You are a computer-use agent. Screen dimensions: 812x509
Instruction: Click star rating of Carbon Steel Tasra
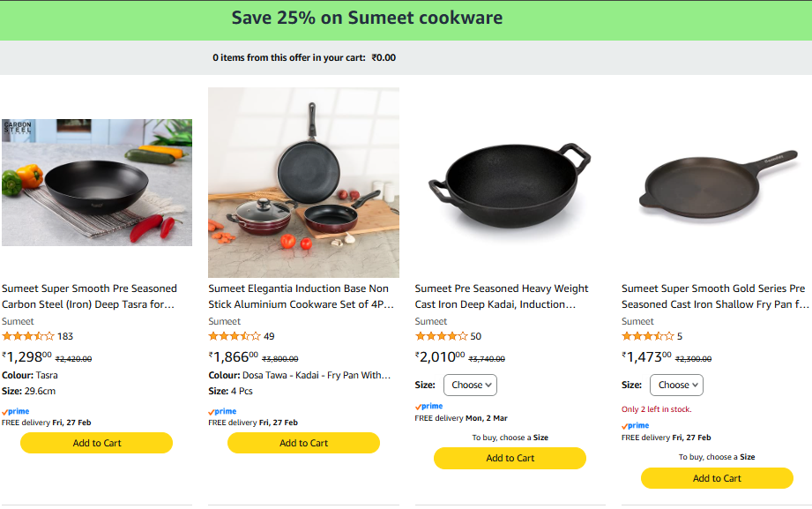[x=28, y=336]
